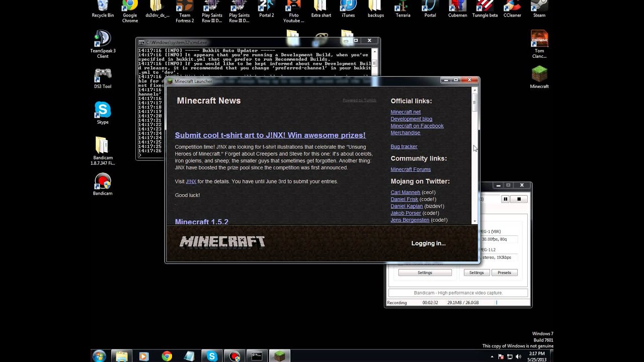Open the Minecraft Forums link
644x362 pixels.
coord(411,169)
